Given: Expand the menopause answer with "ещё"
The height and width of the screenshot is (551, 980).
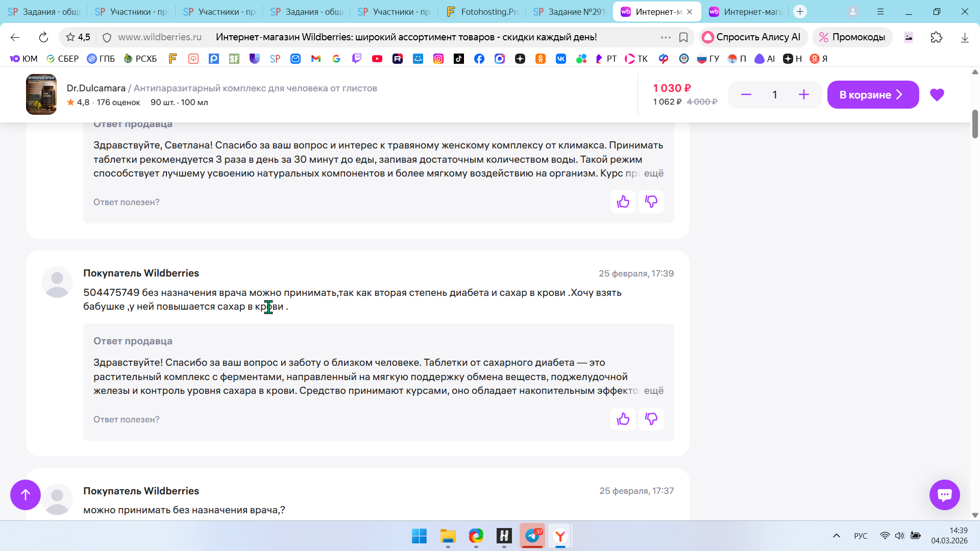Looking at the screenshot, I should (x=653, y=173).
